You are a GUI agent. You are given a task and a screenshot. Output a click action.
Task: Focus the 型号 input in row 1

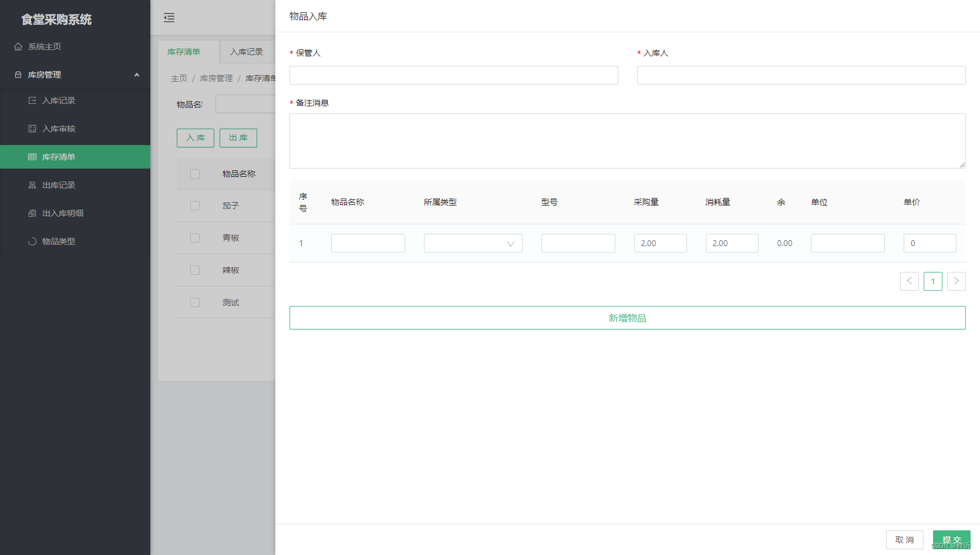pos(578,243)
